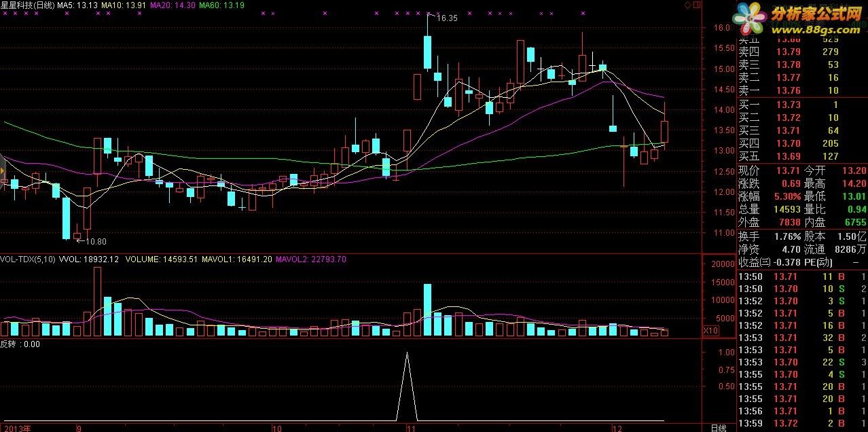
Task: Click the diamond icon above the price axis
Action: (x=687, y=5)
